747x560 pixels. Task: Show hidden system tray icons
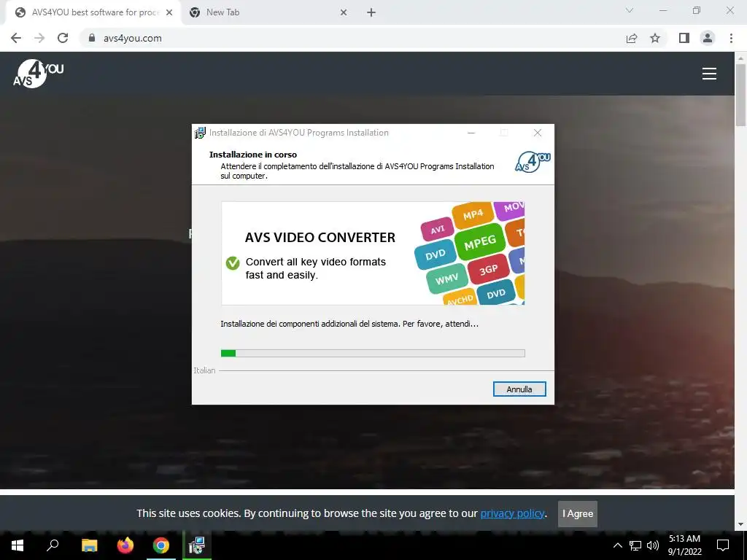tap(617, 545)
